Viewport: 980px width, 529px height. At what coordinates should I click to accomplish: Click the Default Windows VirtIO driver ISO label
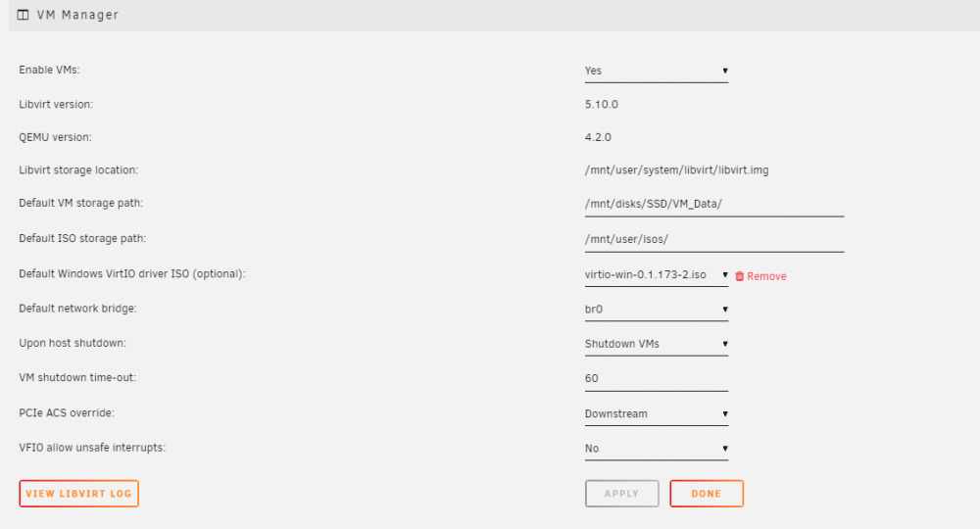(x=132, y=273)
